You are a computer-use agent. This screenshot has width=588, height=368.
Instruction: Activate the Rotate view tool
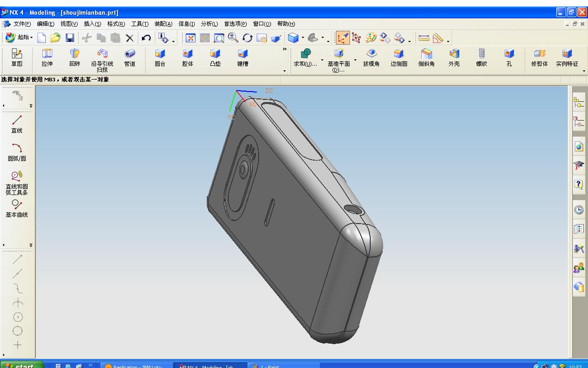[248, 38]
